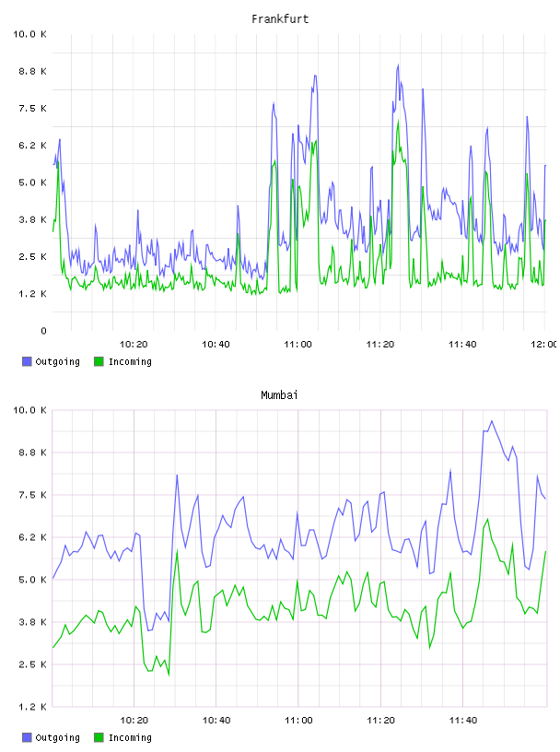Click Mumbai incoming dip before 10:30
This screenshot has height=752, width=560.
coord(169,675)
